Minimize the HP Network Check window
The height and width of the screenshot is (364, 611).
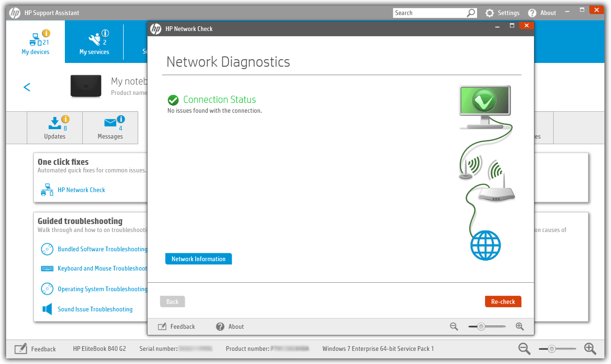[498, 26]
